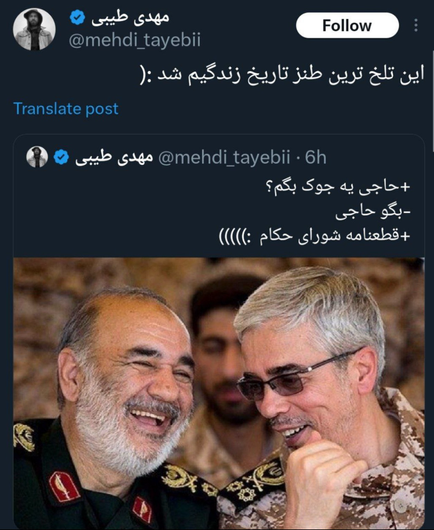Open the attached photo in the quoted post
The image size is (434, 530).
(x=219, y=393)
